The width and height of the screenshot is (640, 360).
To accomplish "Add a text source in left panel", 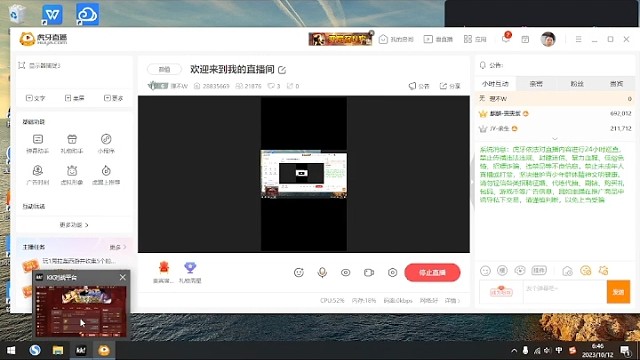I will tap(36, 98).
